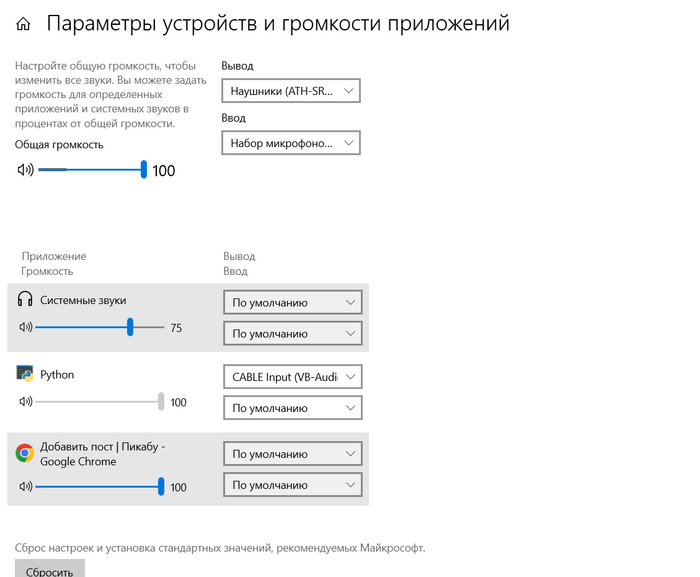Open the Вывод device dropdown Наушники
Viewport: 700px width, 577px height.
click(291, 91)
